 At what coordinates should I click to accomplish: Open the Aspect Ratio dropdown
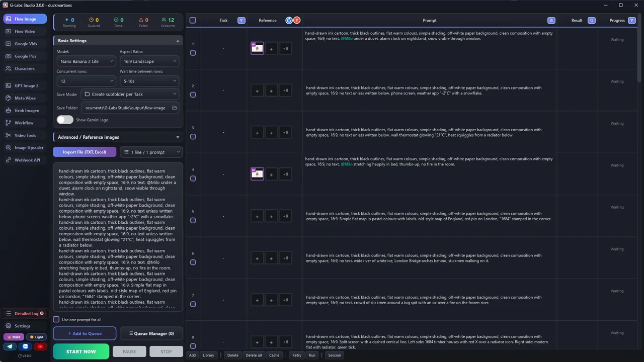point(149,61)
